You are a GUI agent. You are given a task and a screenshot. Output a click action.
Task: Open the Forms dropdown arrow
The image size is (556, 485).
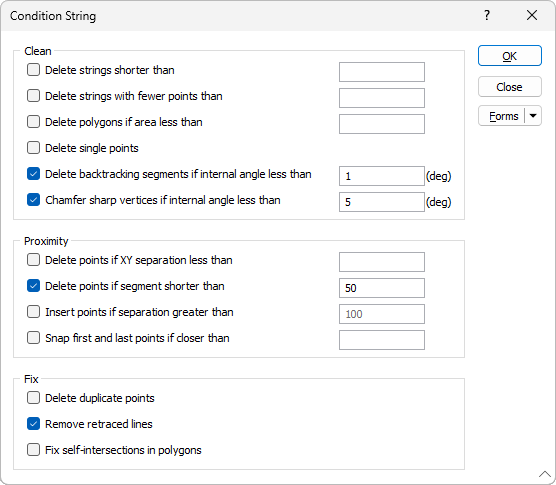533,116
